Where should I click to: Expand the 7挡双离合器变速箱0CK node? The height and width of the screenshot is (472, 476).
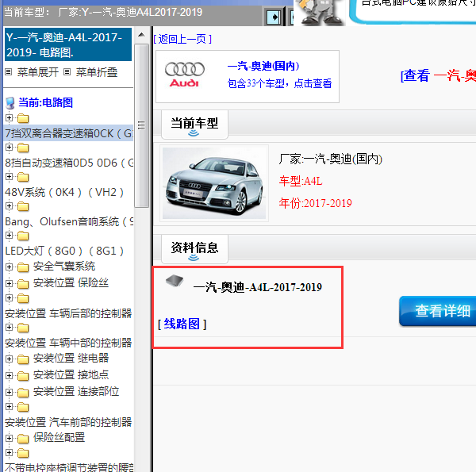[9, 117]
